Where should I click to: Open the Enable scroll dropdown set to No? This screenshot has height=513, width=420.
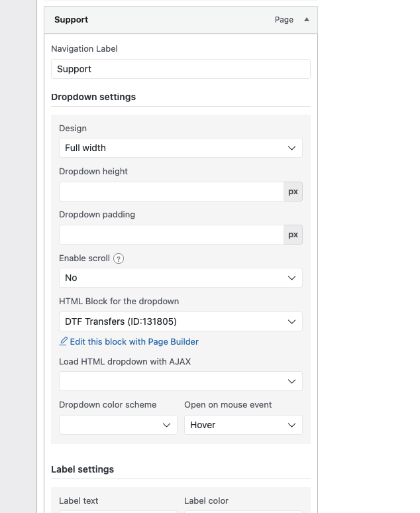point(181,278)
